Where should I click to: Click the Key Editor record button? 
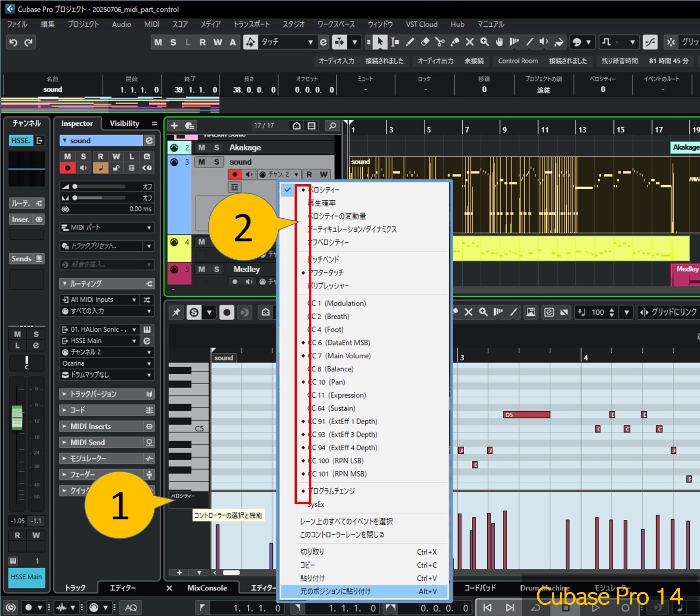click(x=227, y=313)
